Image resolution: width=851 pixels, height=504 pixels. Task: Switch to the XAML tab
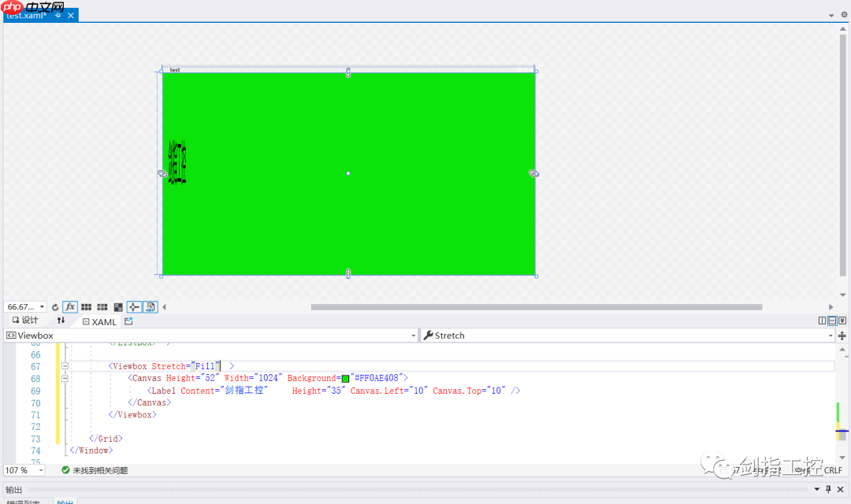99,322
